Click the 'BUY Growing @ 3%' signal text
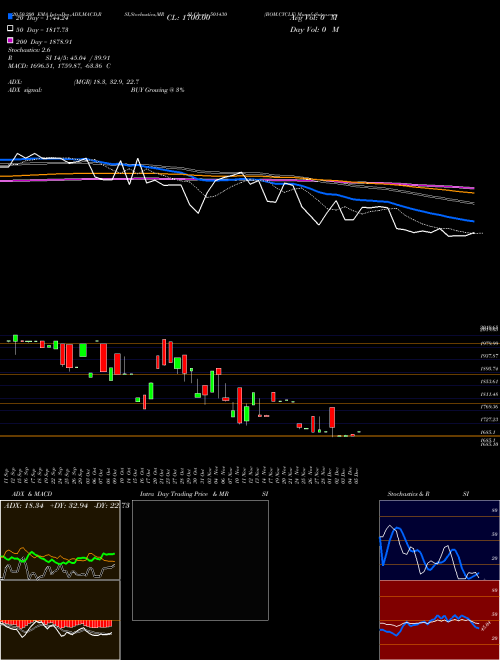Image resolution: width=500 pixels, height=660 pixels. (x=157, y=90)
